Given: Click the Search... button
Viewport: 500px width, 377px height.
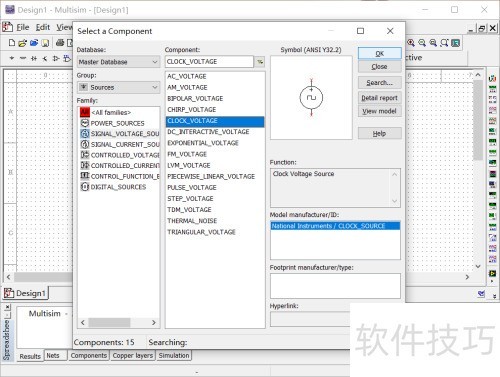Looking at the screenshot, I should [x=380, y=83].
